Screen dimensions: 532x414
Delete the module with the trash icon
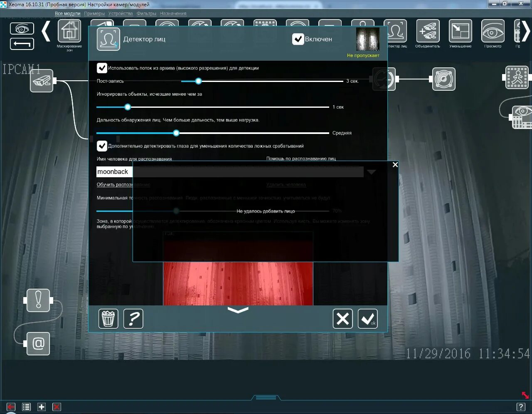108,319
